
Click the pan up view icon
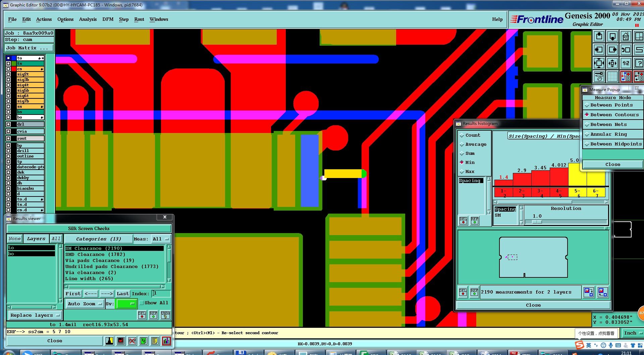599,36
